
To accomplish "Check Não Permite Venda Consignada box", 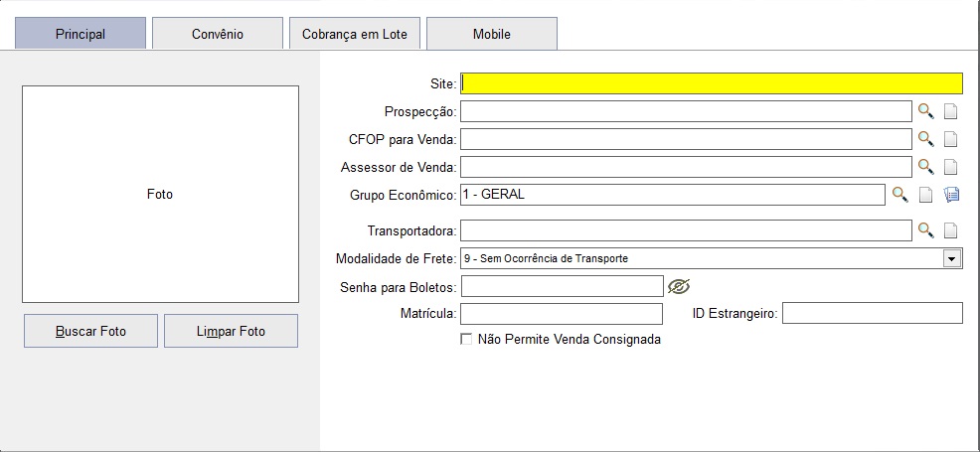I will coord(465,339).
